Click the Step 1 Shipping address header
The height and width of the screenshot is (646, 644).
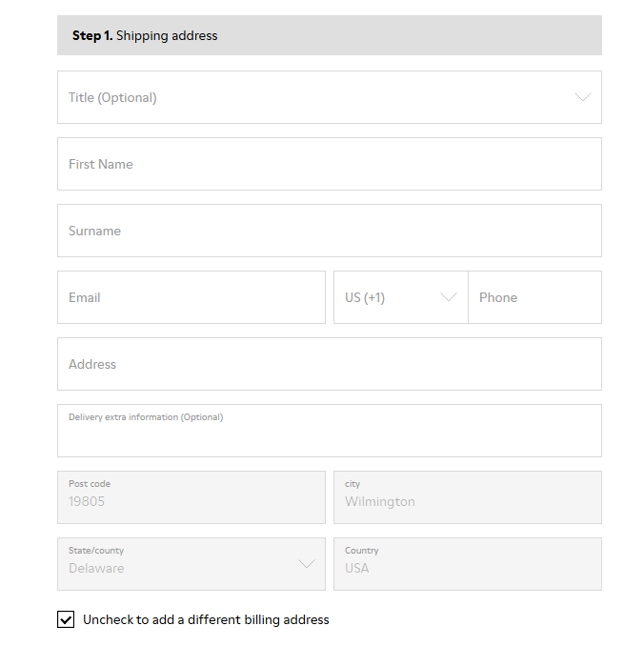[329, 35]
